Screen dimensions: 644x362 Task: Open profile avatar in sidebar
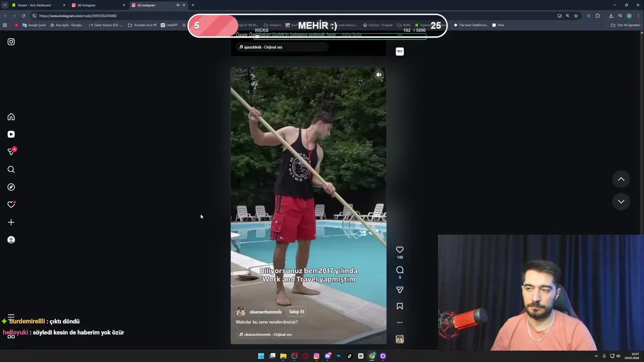tap(11, 240)
